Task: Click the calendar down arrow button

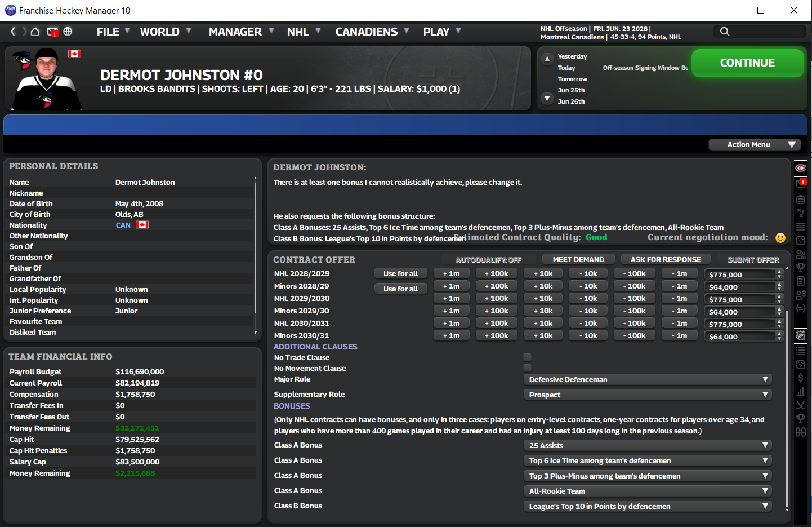Action: tap(547, 99)
